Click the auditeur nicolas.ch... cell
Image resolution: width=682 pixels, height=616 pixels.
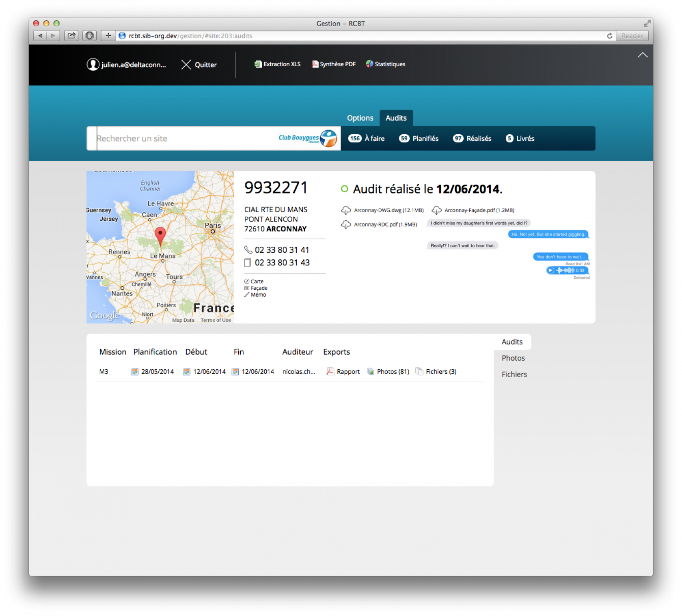pyautogui.click(x=299, y=372)
